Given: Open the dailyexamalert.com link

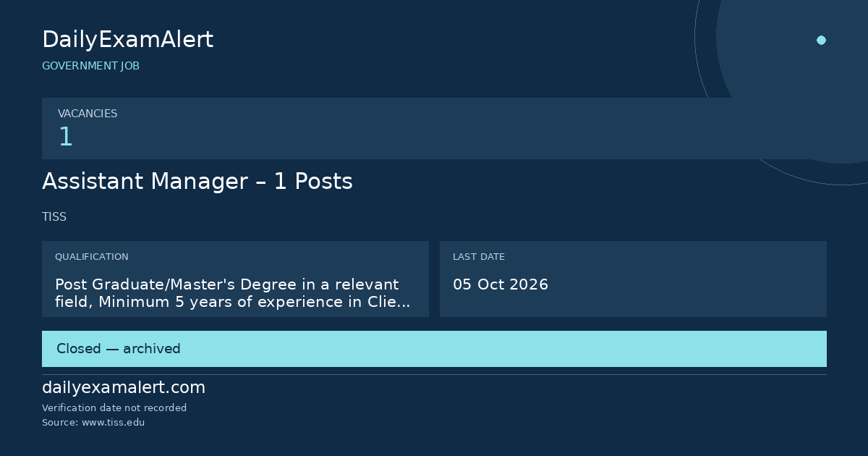Looking at the screenshot, I should click(124, 388).
